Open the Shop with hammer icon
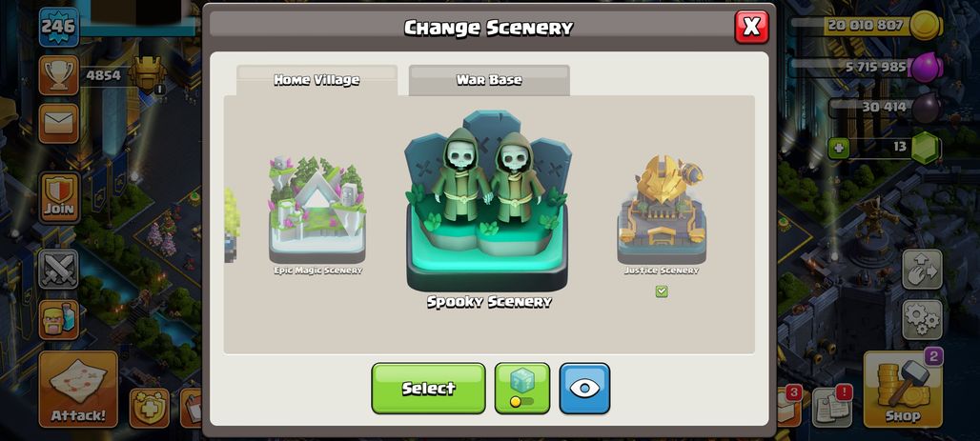This screenshot has width=980, height=441. coord(903,389)
